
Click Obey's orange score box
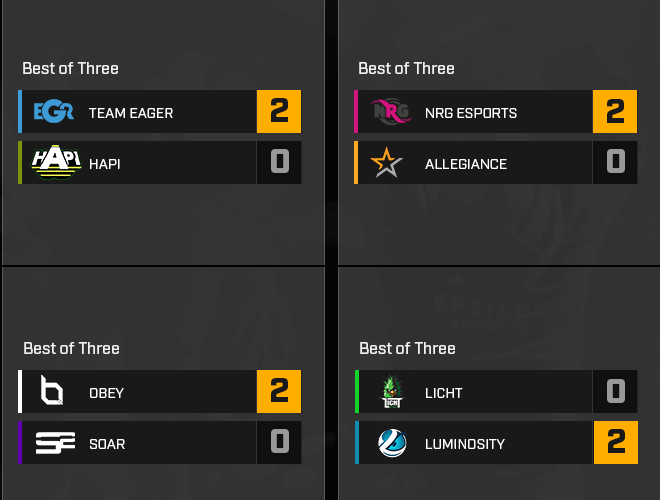[279, 392]
